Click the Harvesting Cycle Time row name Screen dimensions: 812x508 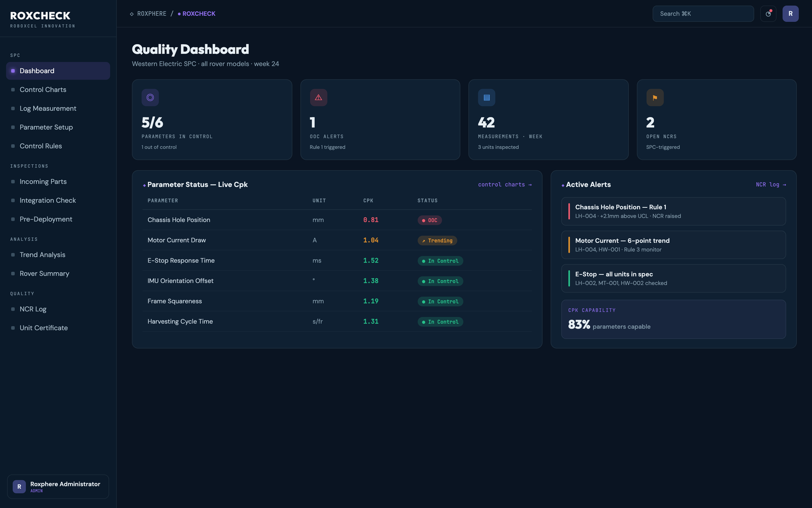180,322
